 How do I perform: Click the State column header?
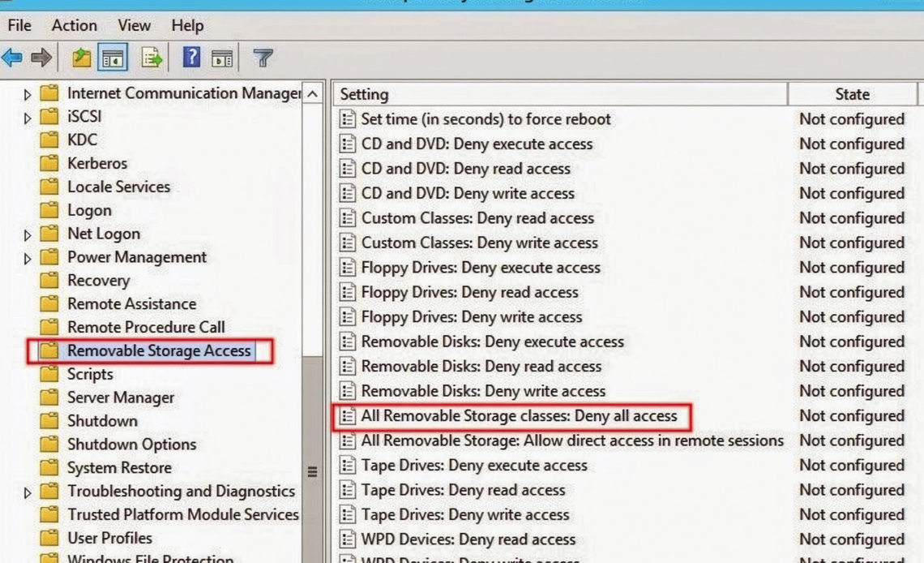click(x=852, y=94)
